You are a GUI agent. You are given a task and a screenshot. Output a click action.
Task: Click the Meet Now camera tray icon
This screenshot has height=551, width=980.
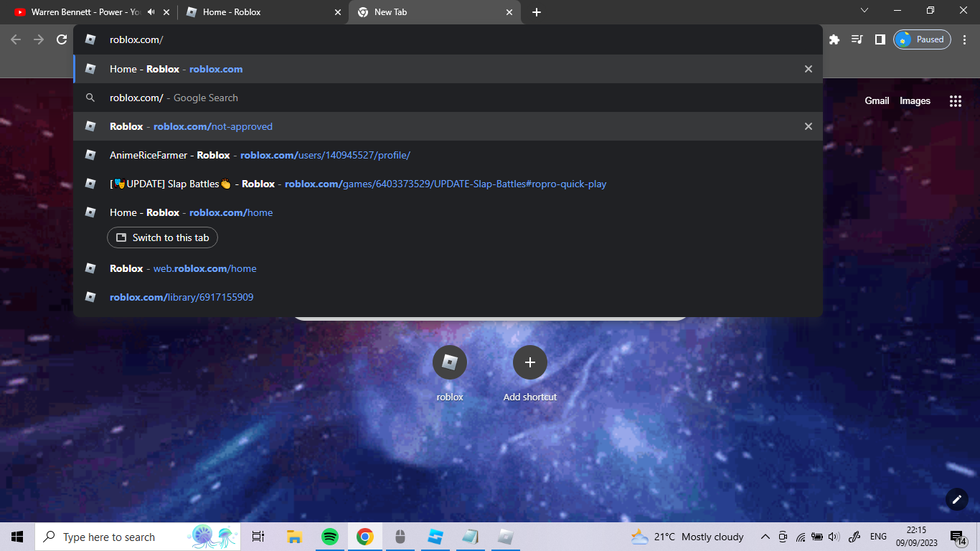coord(783,537)
